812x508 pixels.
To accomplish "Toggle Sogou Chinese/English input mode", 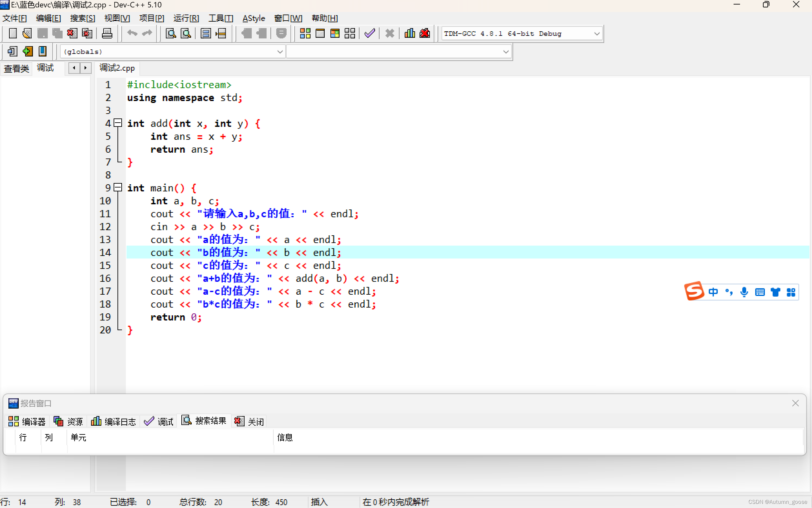I will click(x=713, y=292).
